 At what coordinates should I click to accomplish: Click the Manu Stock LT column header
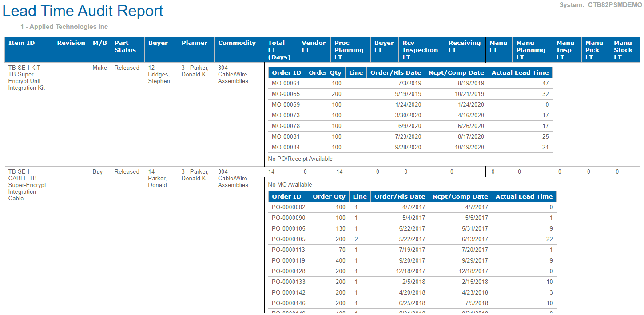(x=623, y=50)
